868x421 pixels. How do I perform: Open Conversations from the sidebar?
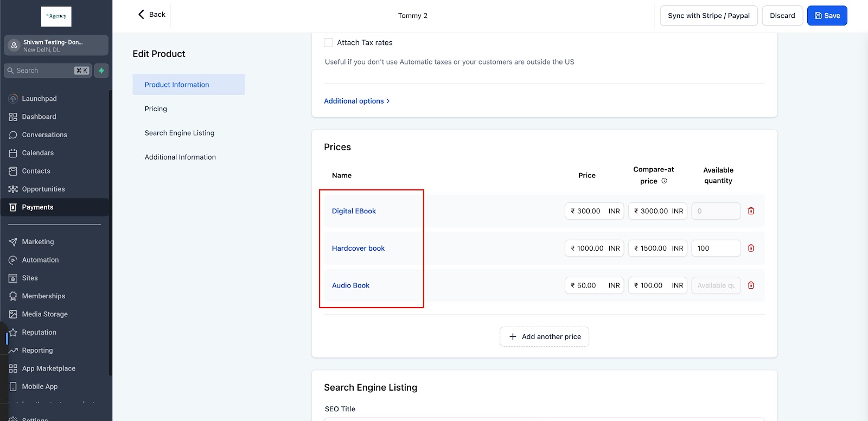click(x=44, y=135)
